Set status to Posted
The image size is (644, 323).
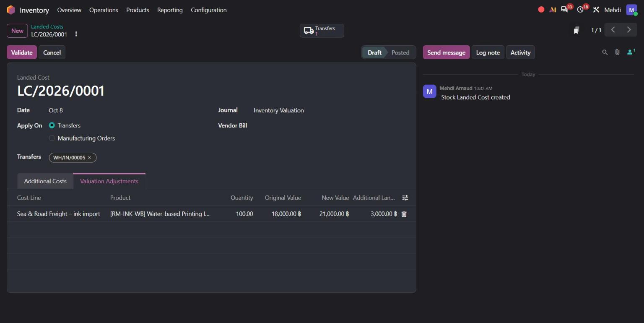400,52
